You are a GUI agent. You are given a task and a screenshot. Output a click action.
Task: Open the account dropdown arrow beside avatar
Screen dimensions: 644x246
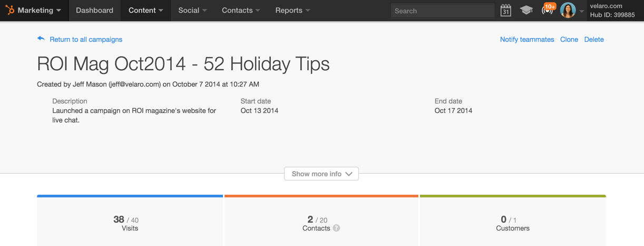(581, 11)
